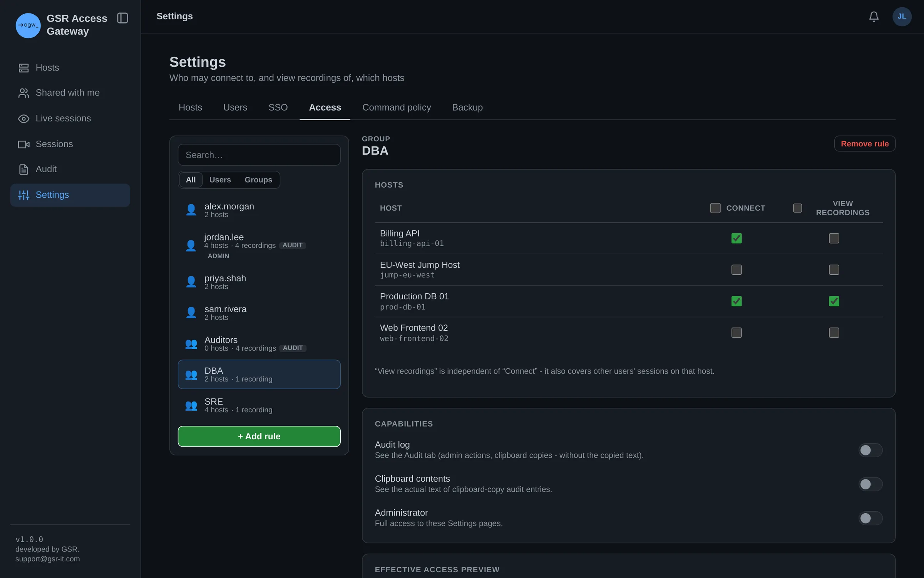The width and height of the screenshot is (924, 578).
Task: Open the JL user avatar menu
Action: coord(902,17)
